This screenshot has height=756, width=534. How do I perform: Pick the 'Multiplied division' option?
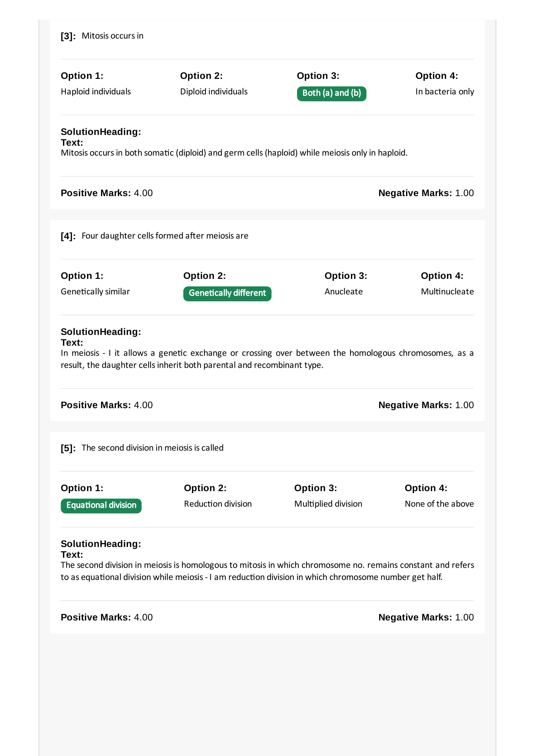click(328, 504)
